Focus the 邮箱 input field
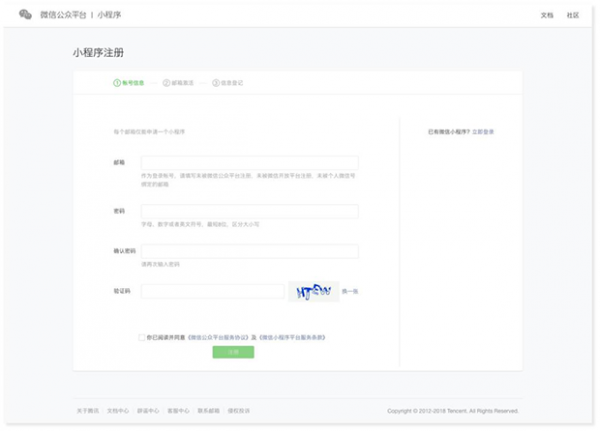 pos(249,163)
